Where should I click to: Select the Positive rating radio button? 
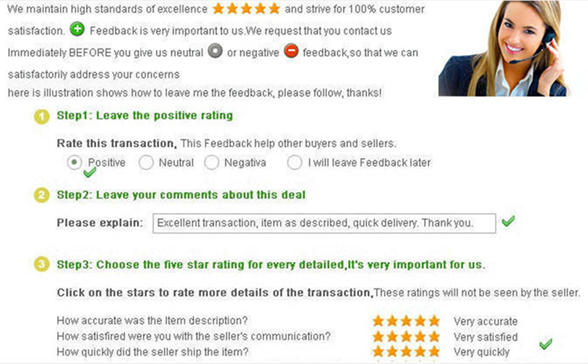pyautogui.click(x=75, y=162)
